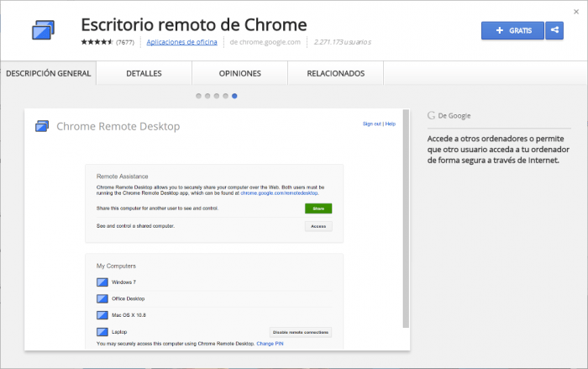Click the Help link in screenshot
The image size is (588, 369).
(391, 124)
